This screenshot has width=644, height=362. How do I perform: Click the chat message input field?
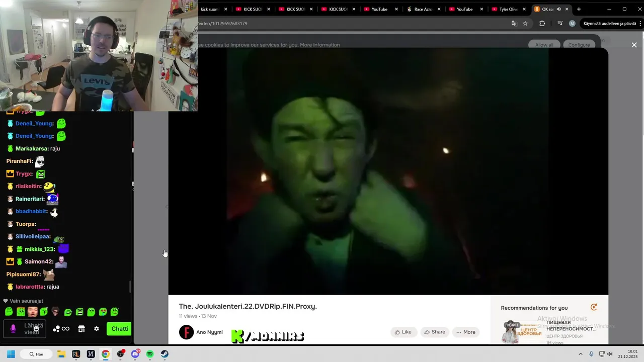click(25, 329)
